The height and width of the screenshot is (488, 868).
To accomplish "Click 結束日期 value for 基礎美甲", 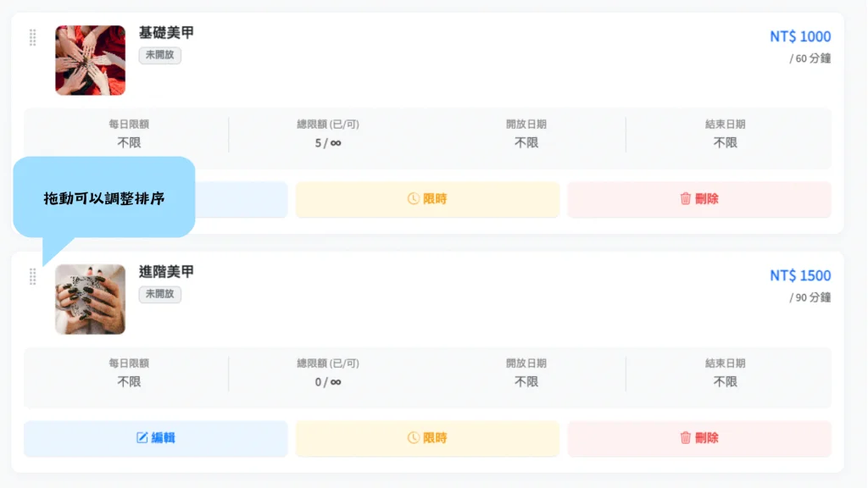I will point(726,143).
